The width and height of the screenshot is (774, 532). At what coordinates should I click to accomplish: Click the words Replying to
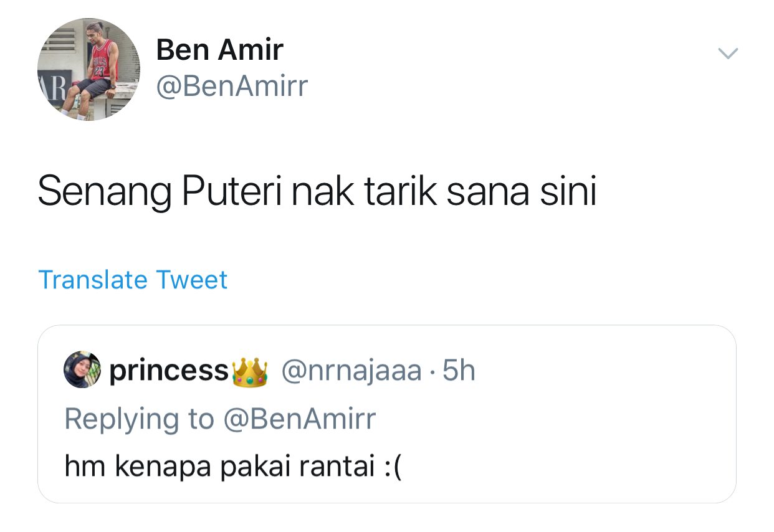coord(139,419)
